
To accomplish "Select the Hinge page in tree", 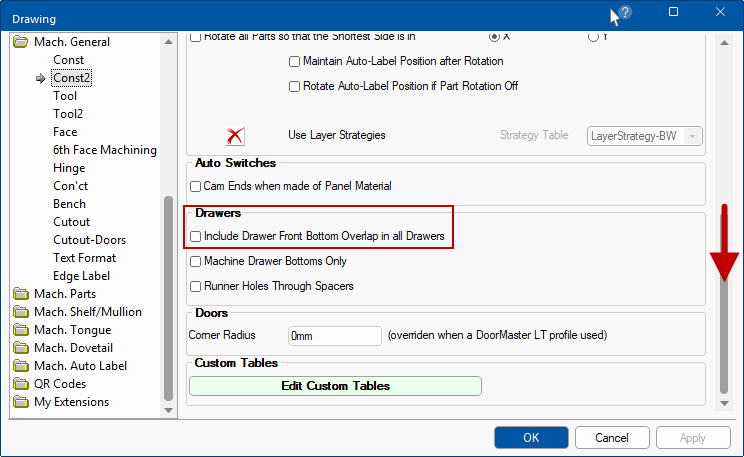I will coord(69,168).
